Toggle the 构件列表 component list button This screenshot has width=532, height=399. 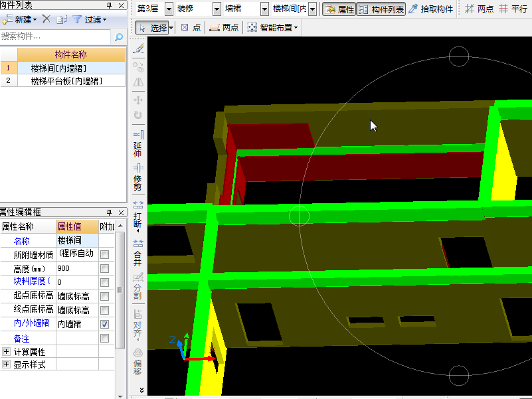pyautogui.click(x=381, y=9)
